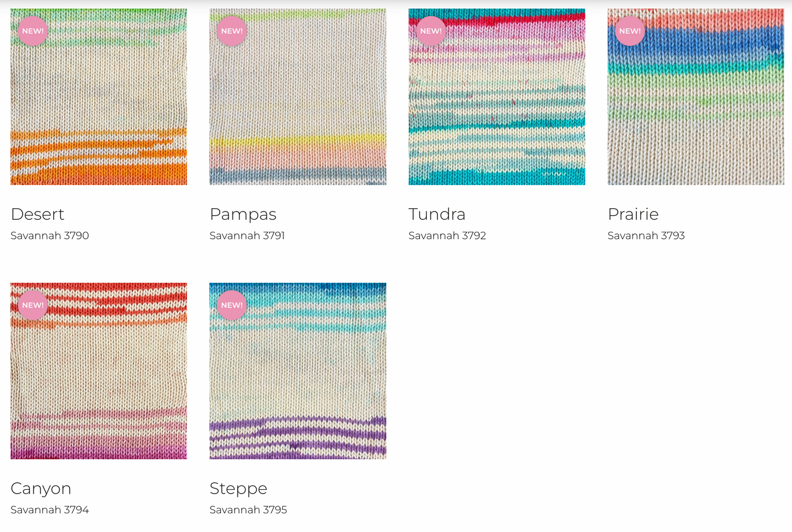Click the NEW! badge on Steppe swatch
The image size is (792, 532).
(x=232, y=305)
